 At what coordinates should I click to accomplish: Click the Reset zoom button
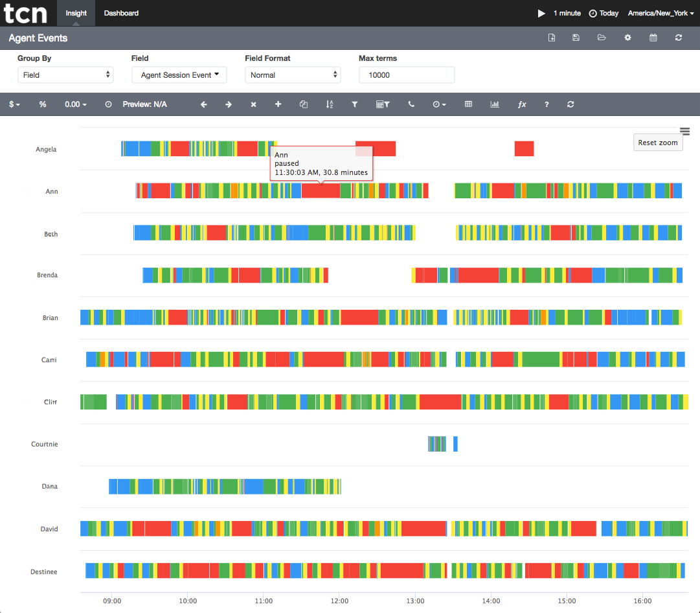658,143
